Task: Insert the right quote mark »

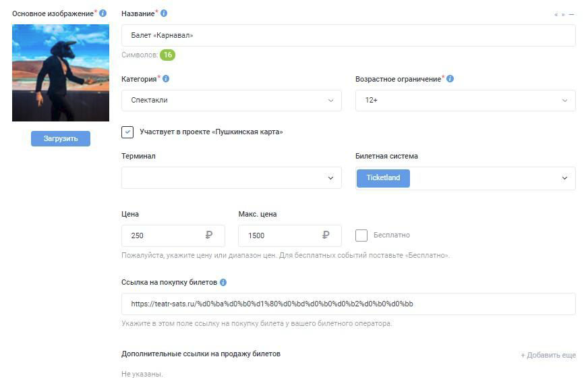Action: click(x=563, y=14)
